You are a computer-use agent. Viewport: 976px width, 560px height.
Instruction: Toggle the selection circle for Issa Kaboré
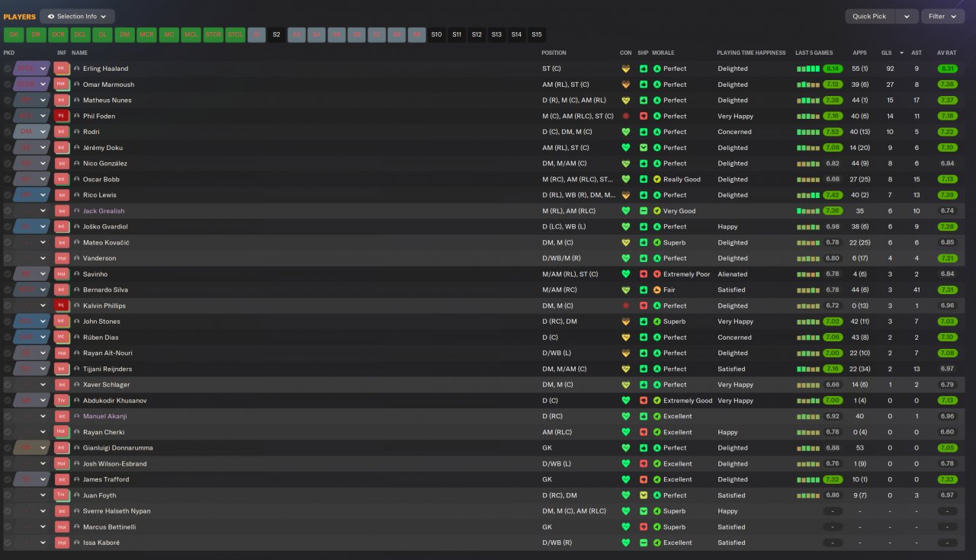pos(8,542)
